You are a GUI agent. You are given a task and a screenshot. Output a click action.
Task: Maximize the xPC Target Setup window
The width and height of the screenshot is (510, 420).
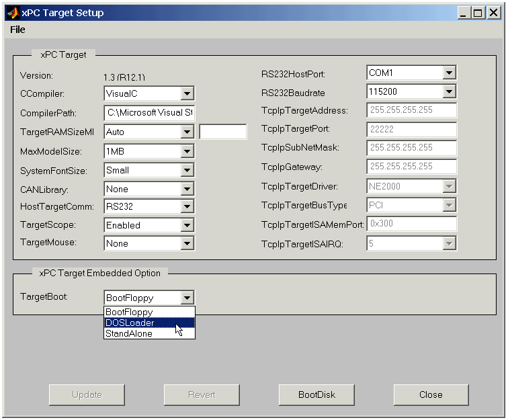tap(478, 13)
